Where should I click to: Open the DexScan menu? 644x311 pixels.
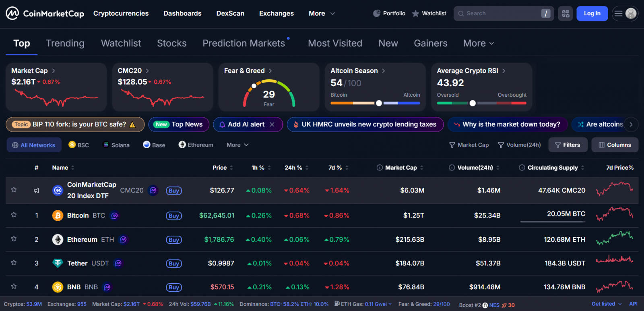tap(230, 13)
